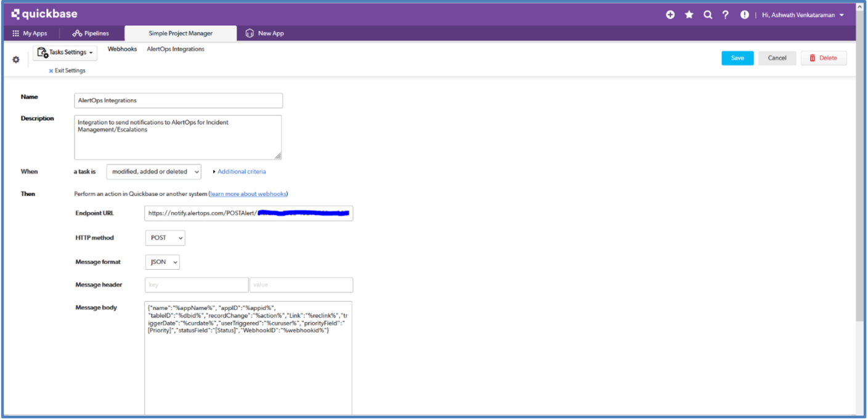Click the Quickbase logo
868x420 pixels.
(44, 14)
